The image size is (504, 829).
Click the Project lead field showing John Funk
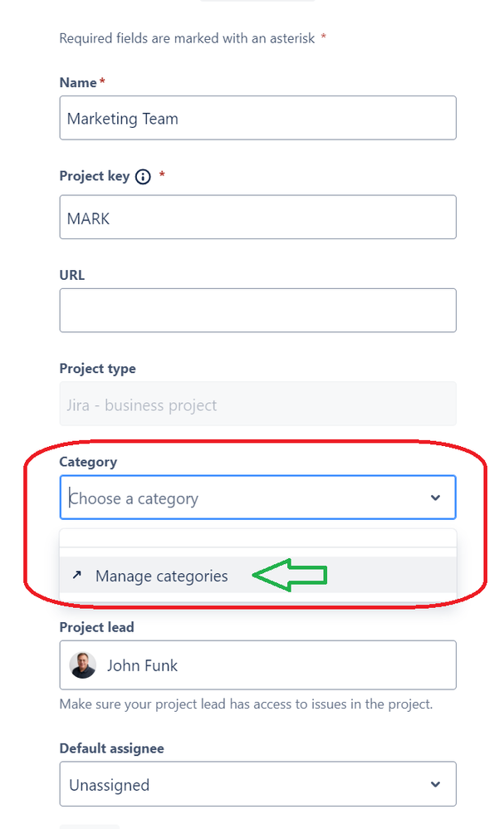(257, 665)
